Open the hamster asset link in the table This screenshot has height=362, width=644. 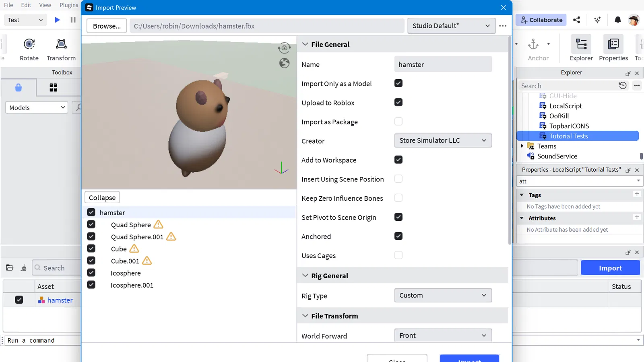pyautogui.click(x=60, y=300)
